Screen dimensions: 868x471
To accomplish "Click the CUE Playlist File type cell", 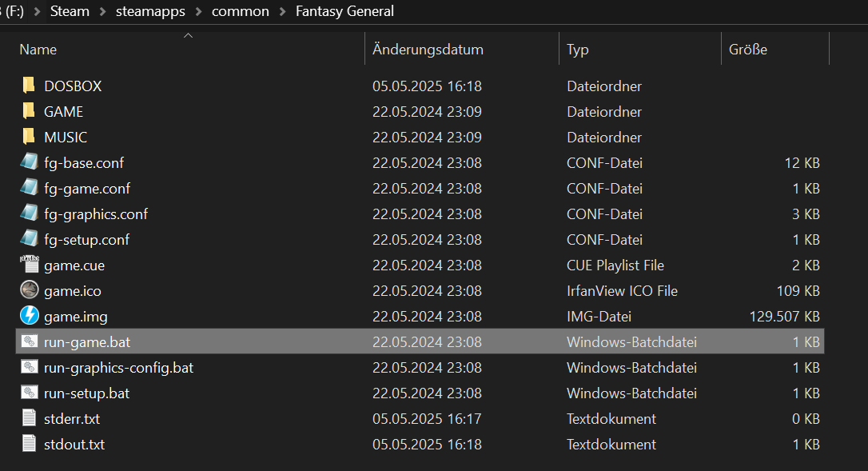I will tap(615, 265).
